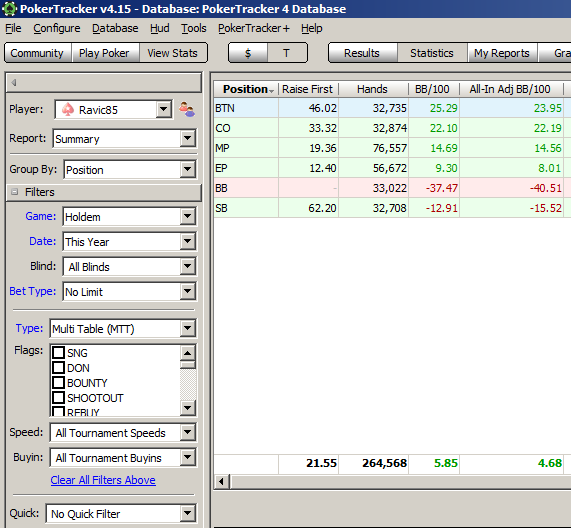Open the Tools menu

(194, 28)
